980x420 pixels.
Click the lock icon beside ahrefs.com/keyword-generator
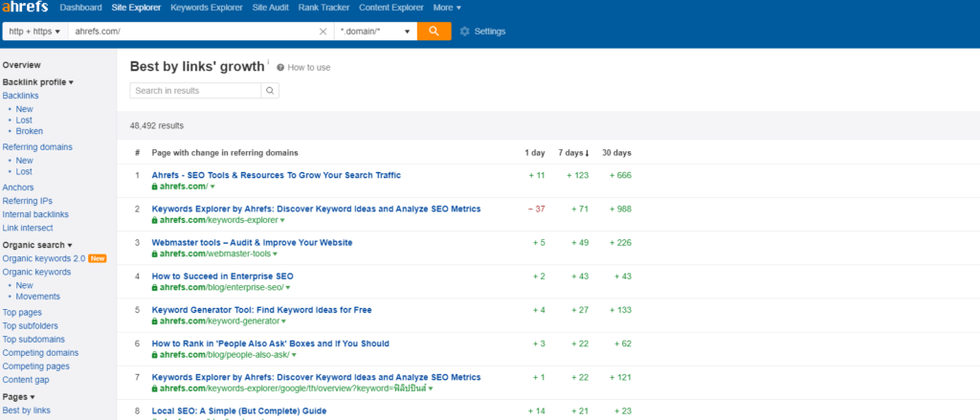click(x=154, y=321)
